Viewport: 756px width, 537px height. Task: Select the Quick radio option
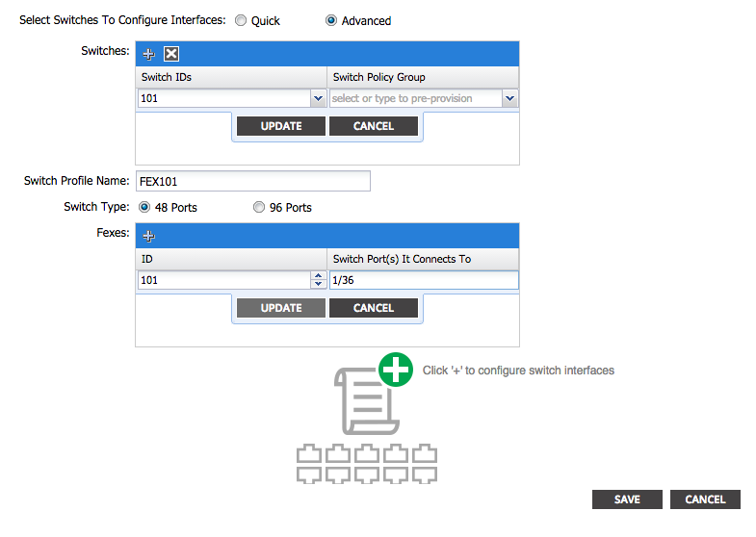pos(241,20)
